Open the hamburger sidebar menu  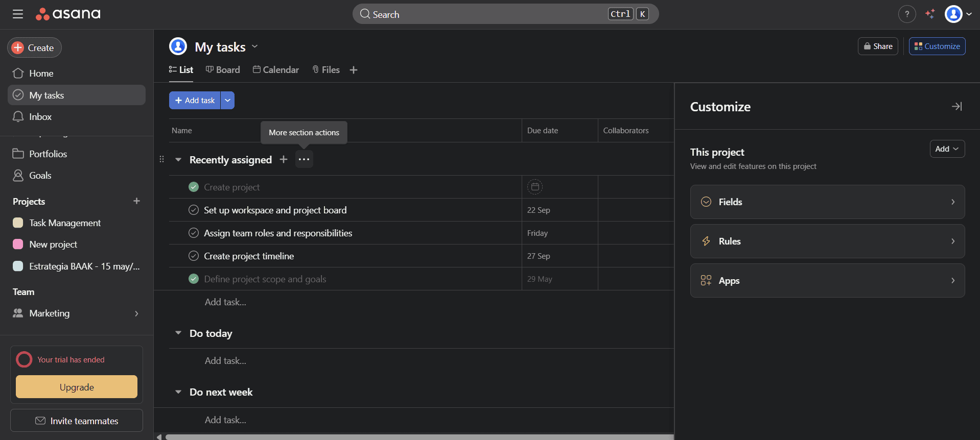point(18,14)
